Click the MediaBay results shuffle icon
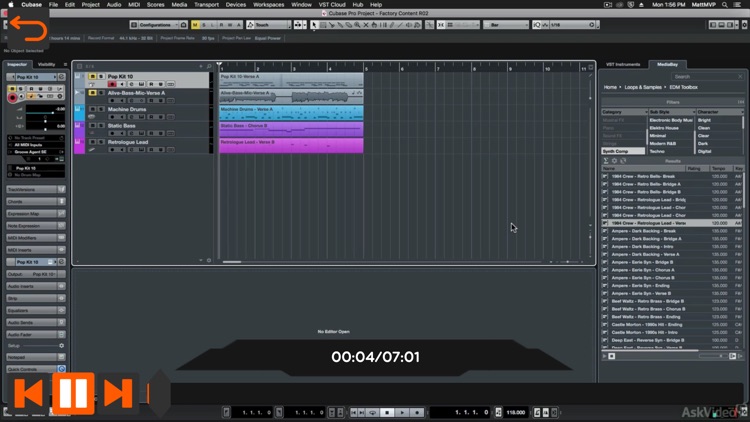 (x=623, y=161)
